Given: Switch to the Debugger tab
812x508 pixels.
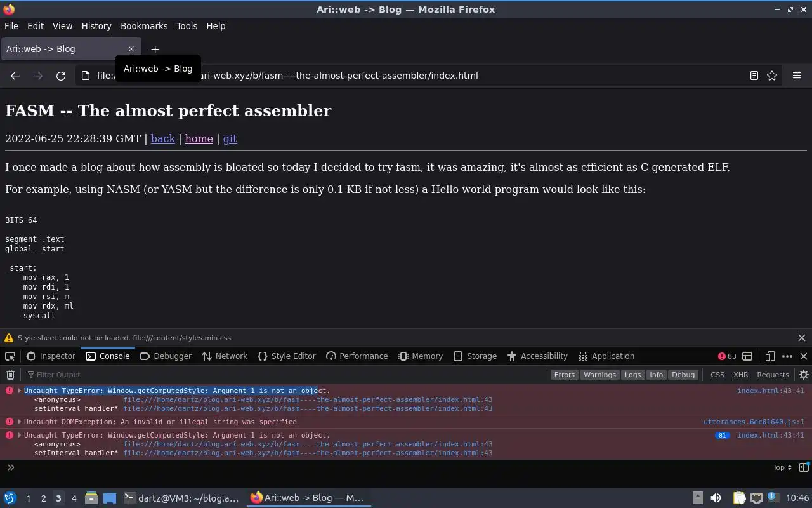Looking at the screenshot, I should click(166, 356).
